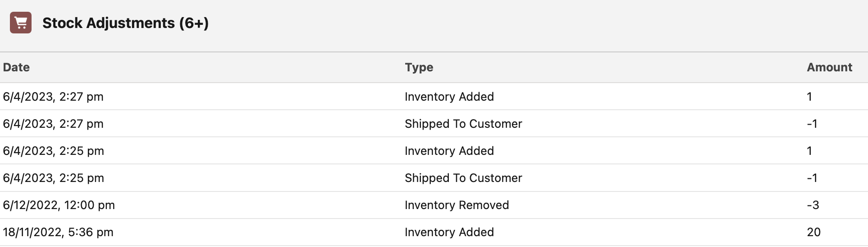Click date of 2:25 pm Inventory Added row
The image size is (868, 247).
click(53, 151)
